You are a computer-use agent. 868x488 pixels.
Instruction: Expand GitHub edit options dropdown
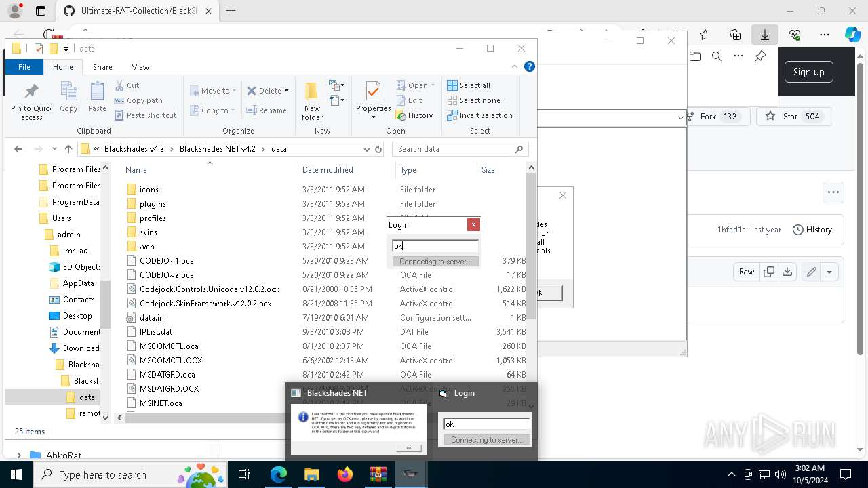(829, 272)
